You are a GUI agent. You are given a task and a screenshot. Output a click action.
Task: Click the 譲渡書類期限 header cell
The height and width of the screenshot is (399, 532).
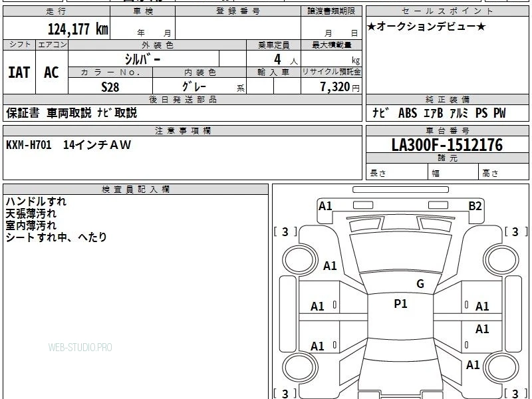331,11
